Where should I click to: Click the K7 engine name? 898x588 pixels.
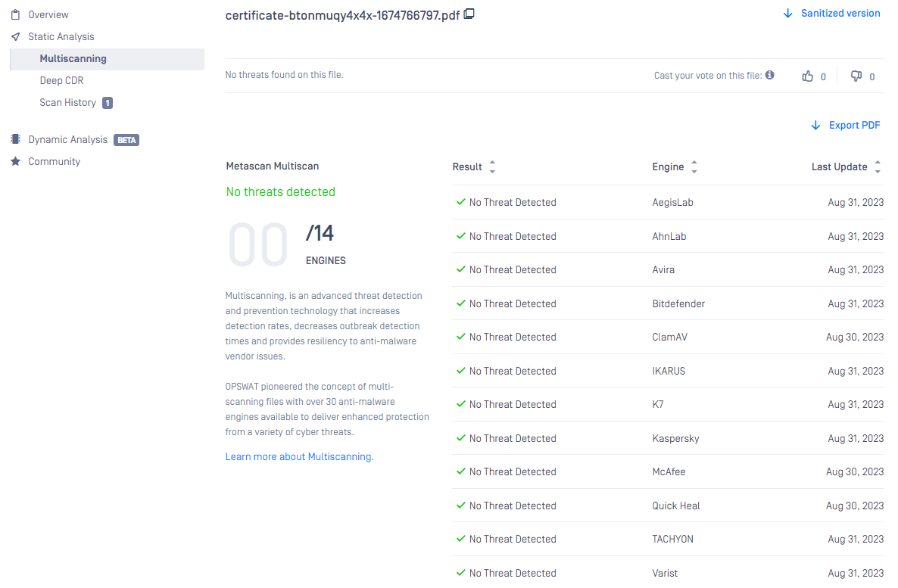pyautogui.click(x=657, y=404)
